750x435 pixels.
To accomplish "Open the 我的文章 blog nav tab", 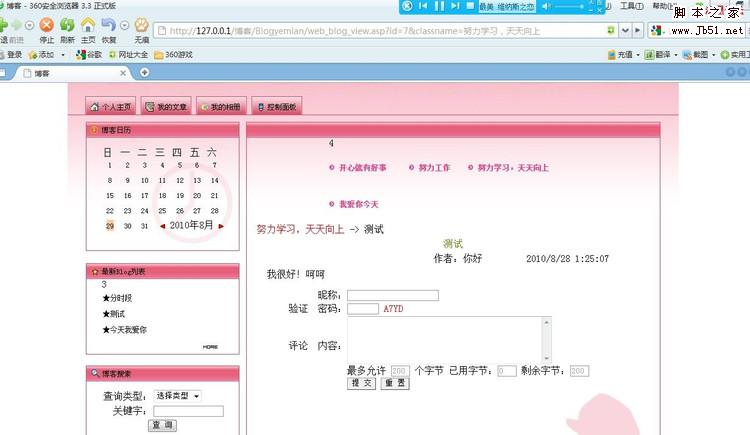I will [x=166, y=106].
